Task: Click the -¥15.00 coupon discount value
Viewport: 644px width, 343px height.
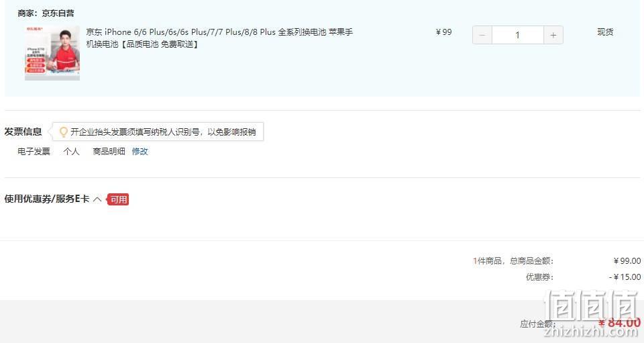Action: coord(625,277)
